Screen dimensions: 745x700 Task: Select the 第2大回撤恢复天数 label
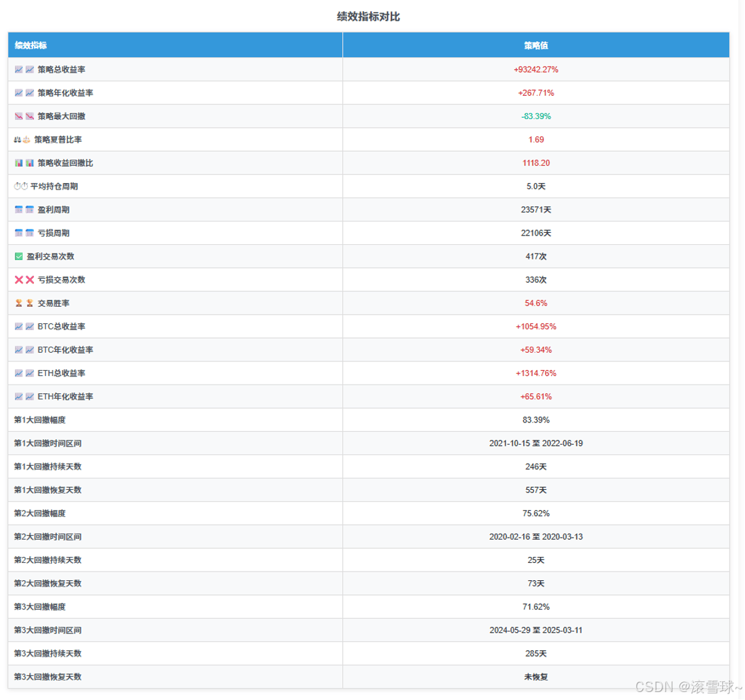(x=48, y=583)
